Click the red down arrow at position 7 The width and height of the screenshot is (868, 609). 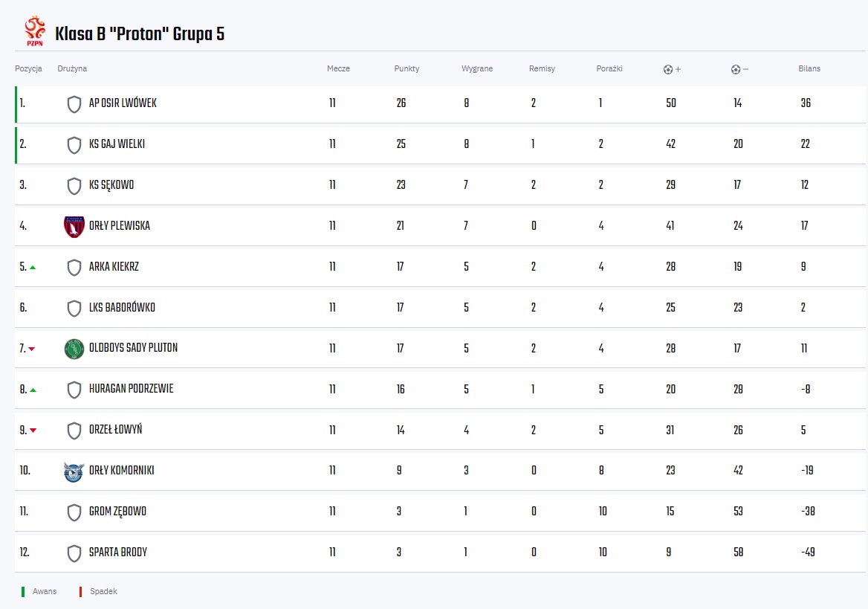[x=31, y=349]
